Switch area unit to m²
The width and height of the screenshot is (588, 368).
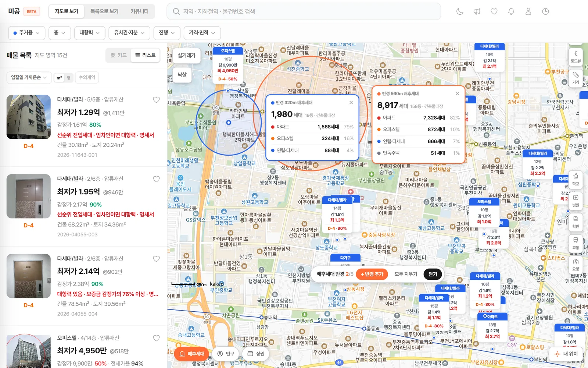point(59,78)
